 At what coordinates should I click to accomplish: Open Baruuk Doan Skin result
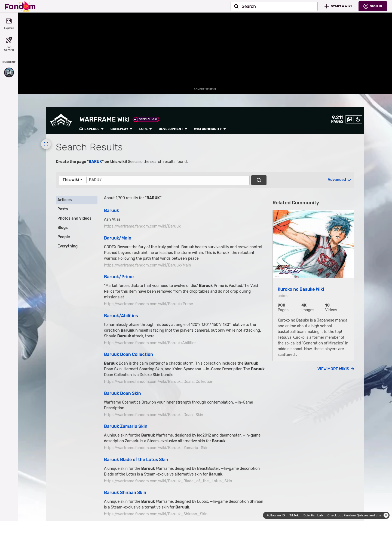pos(122,393)
